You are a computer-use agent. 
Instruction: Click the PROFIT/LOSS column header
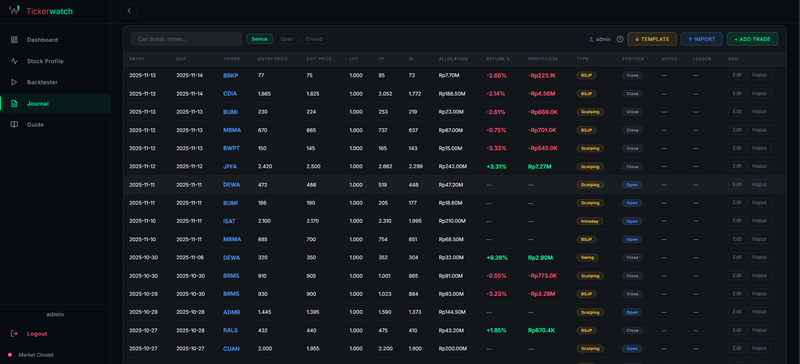coord(543,59)
